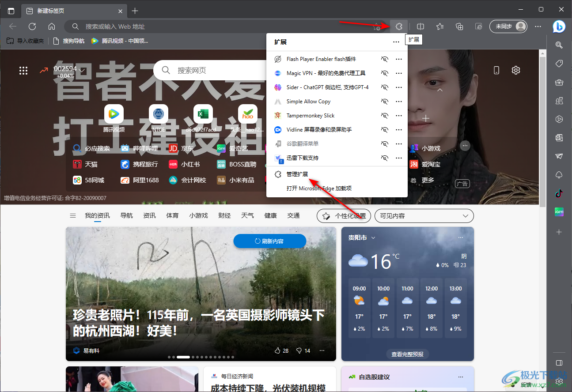The image size is (572, 392).
Task: Add a new quick link tile
Action: tap(426, 118)
